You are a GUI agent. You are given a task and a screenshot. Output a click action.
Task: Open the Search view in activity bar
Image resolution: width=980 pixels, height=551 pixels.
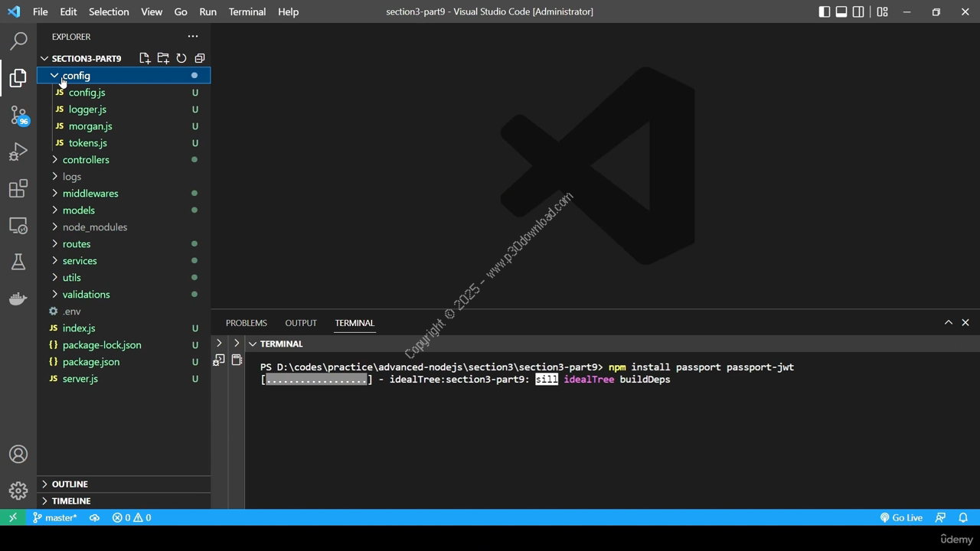point(18,41)
